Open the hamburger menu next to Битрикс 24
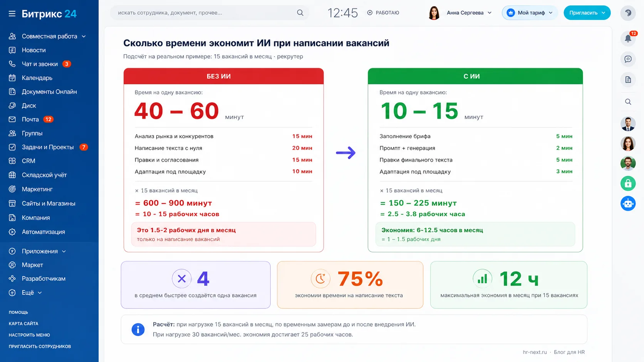 coord(12,14)
